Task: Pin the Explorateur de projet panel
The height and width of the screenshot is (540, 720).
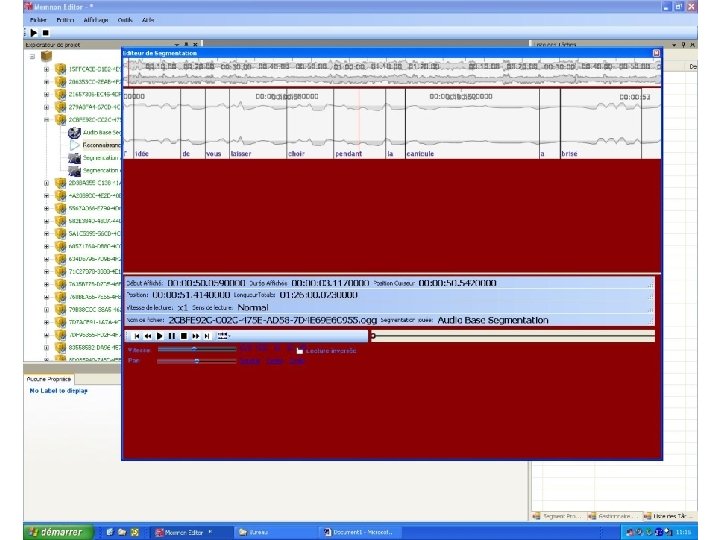Action: (x=186, y=45)
